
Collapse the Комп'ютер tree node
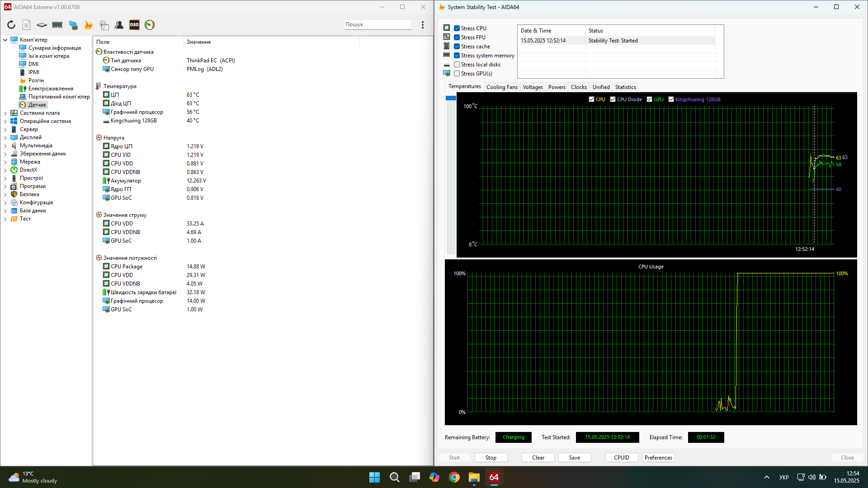(5, 40)
